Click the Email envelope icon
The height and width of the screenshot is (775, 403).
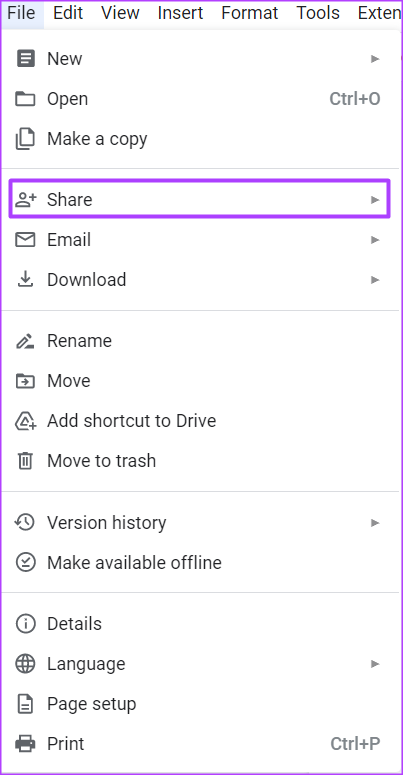coord(25,240)
